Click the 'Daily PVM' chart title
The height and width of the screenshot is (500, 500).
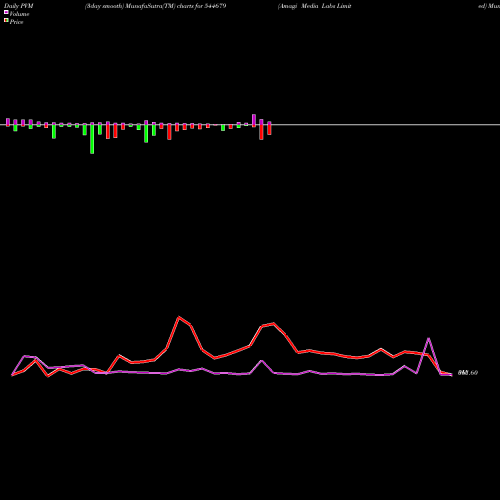point(19,6)
